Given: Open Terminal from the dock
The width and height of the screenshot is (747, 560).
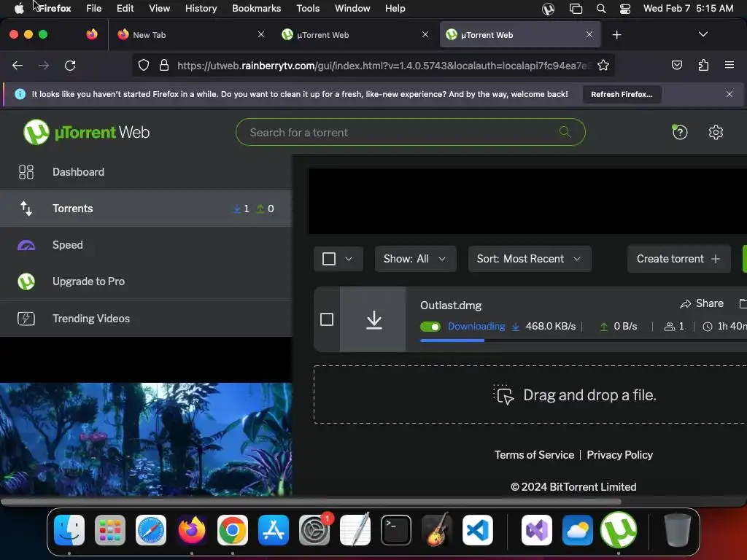Looking at the screenshot, I should [396, 530].
